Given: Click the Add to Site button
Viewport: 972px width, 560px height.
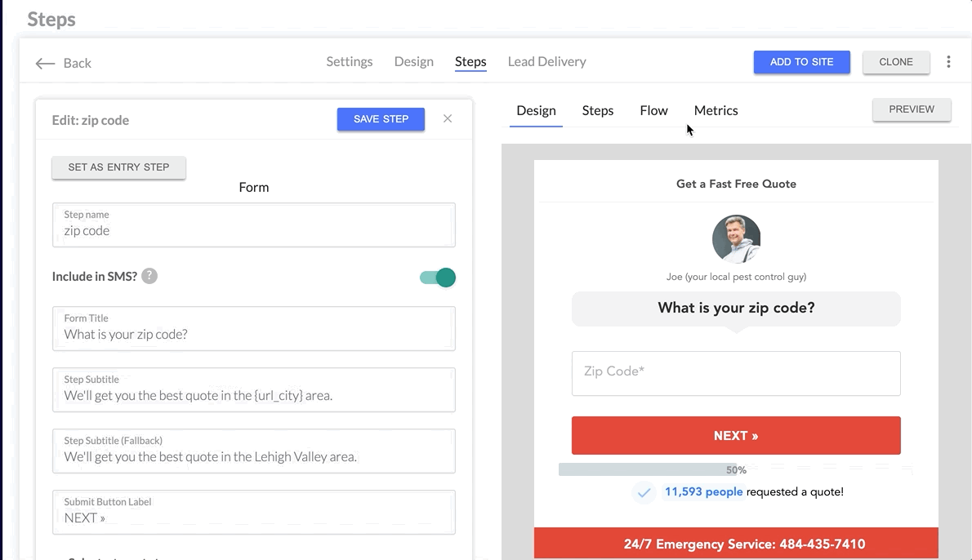Looking at the screenshot, I should [x=801, y=62].
